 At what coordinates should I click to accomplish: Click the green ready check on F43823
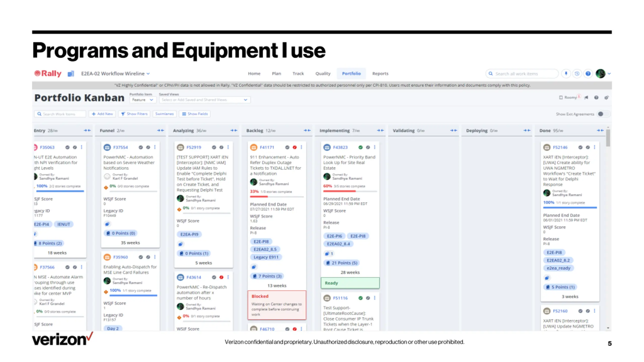point(360,147)
